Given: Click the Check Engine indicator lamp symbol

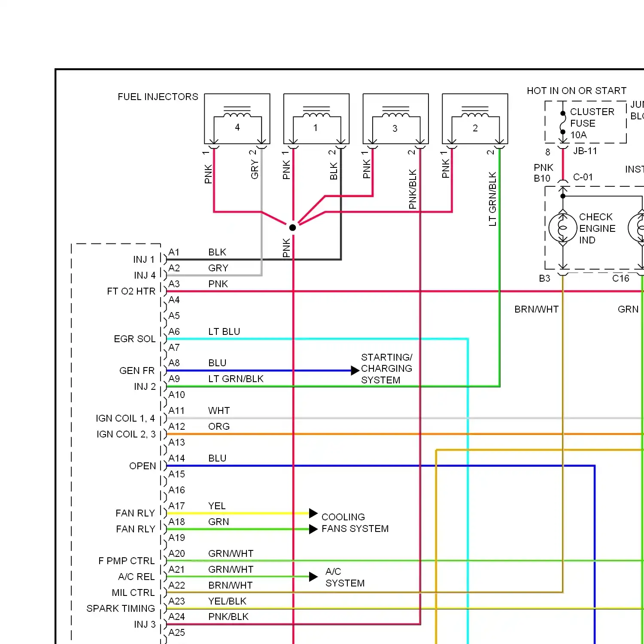Looking at the screenshot, I should point(563,228).
